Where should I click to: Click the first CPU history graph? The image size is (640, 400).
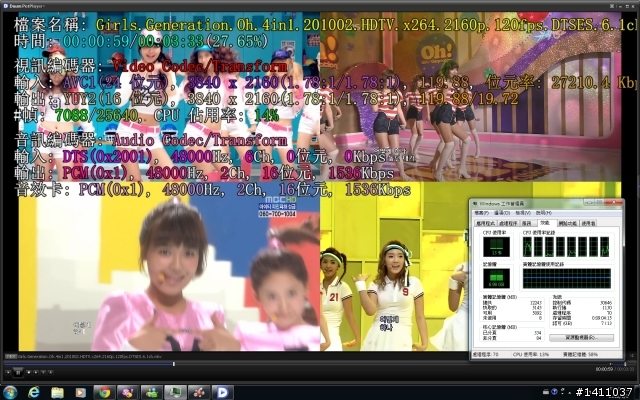527,247
